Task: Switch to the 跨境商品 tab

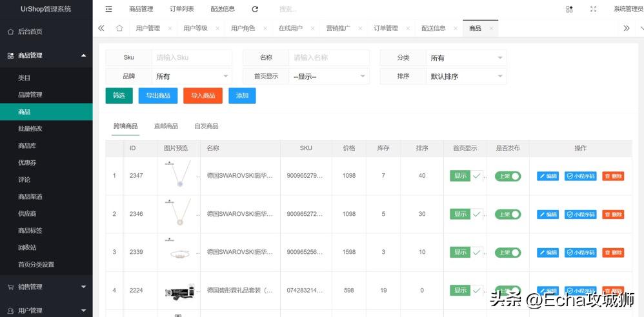Action: pyautogui.click(x=126, y=126)
